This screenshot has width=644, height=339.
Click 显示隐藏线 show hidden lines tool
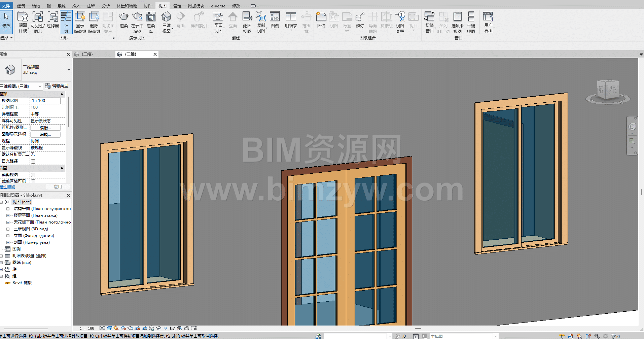pyautogui.click(x=80, y=22)
